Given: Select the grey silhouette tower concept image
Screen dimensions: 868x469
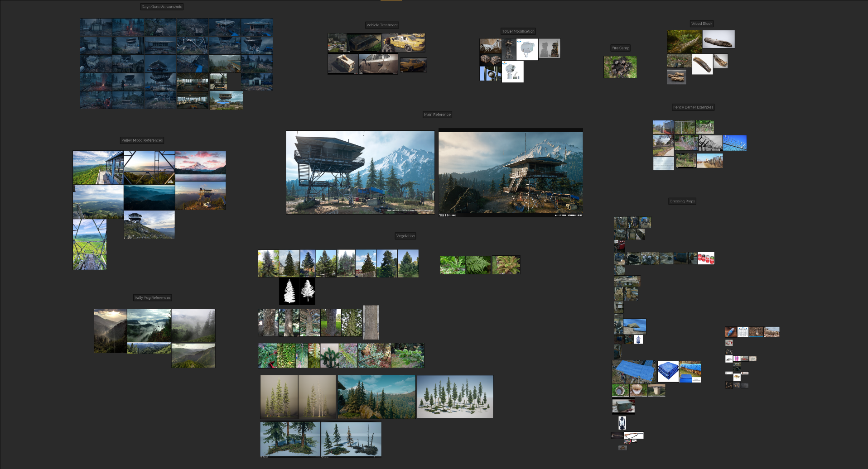Looking at the screenshot, I should [549, 48].
